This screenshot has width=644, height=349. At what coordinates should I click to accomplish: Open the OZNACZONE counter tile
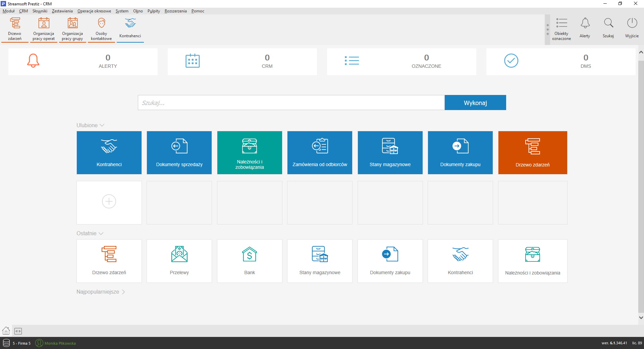401,61
